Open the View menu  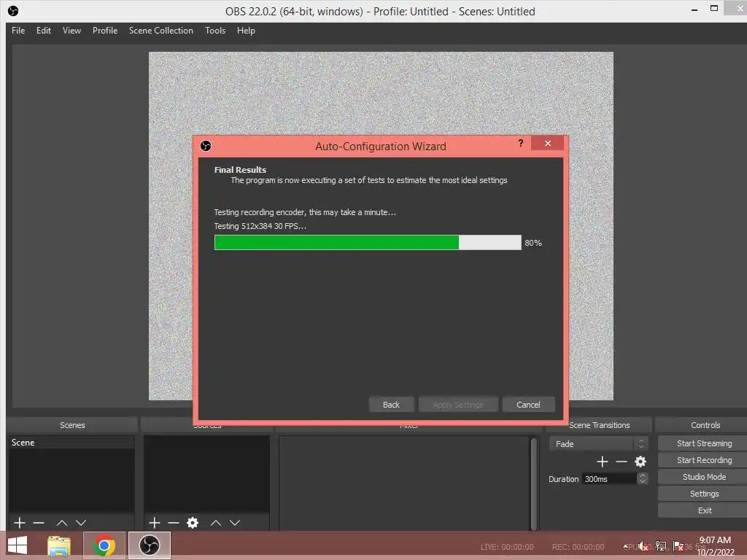point(71,31)
